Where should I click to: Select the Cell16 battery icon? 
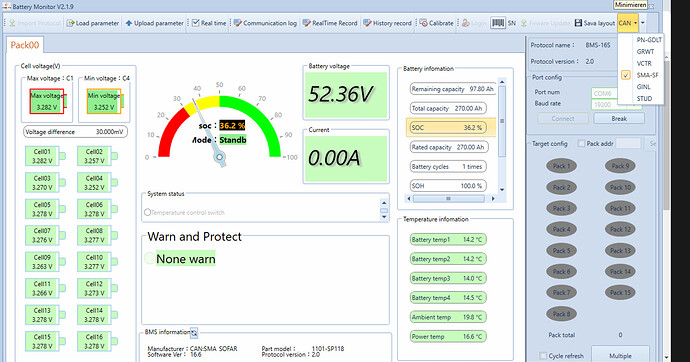pos(97,341)
